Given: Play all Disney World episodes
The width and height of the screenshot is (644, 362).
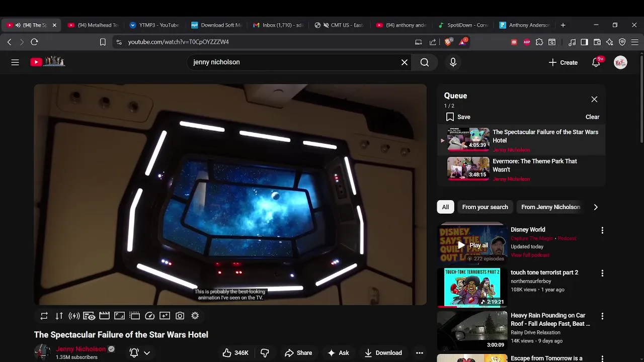Looking at the screenshot, I should tap(472, 245).
